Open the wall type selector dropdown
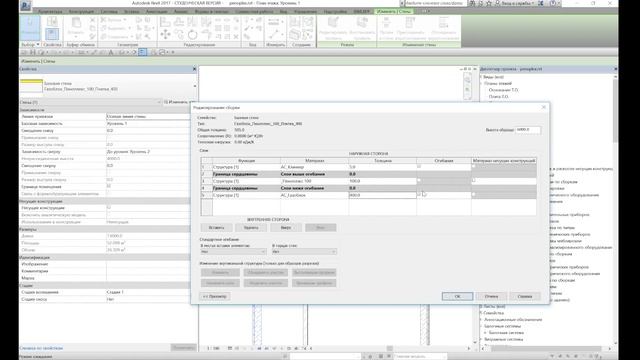Viewport: 640px width, 360px height. pyautogui.click(x=195, y=86)
